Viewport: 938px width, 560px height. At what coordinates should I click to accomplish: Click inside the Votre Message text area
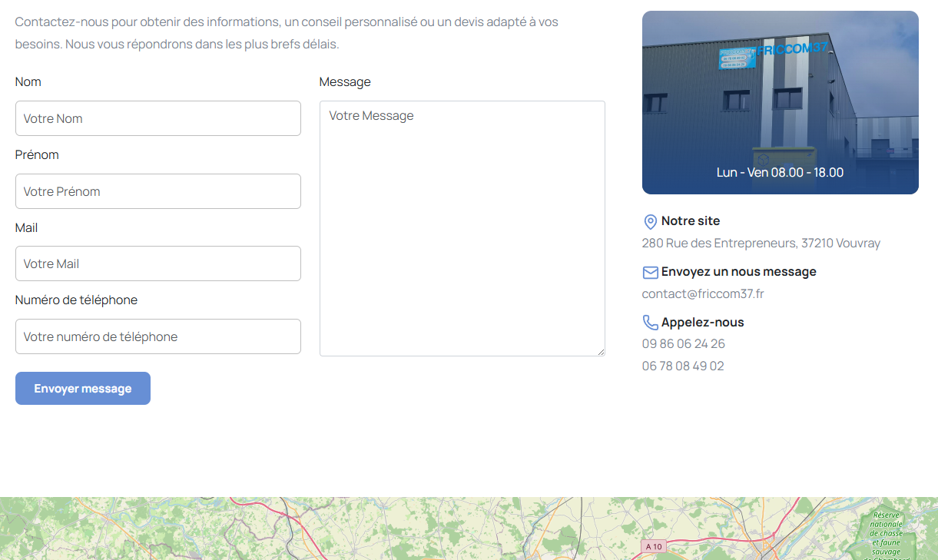(x=462, y=228)
